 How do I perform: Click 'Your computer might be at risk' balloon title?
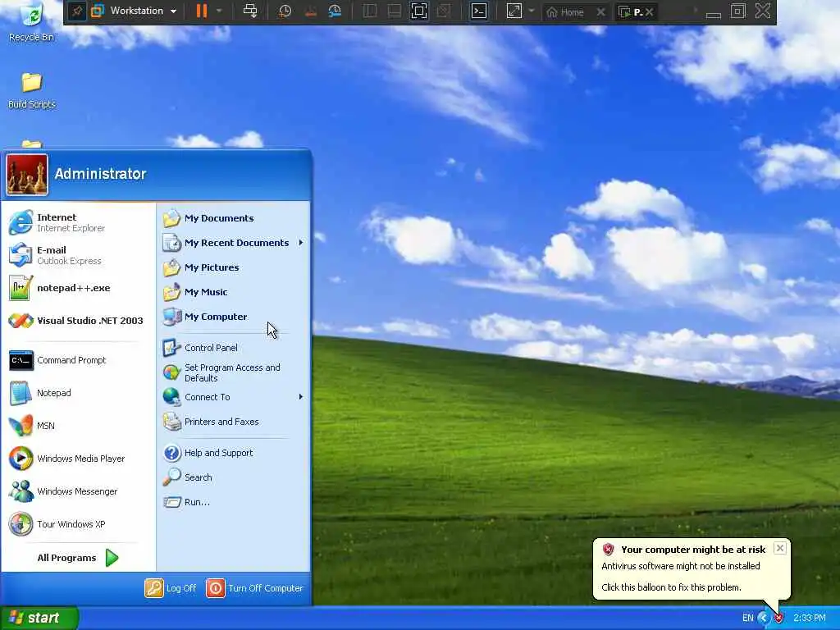point(693,550)
